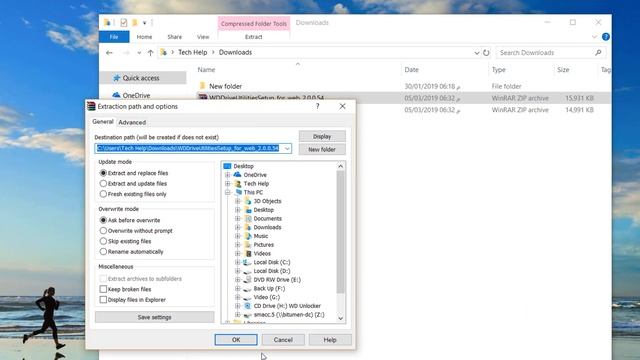Click folder tree scrollbar down arrow
The width and height of the screenshot is (640, 360).
[341, 318]
